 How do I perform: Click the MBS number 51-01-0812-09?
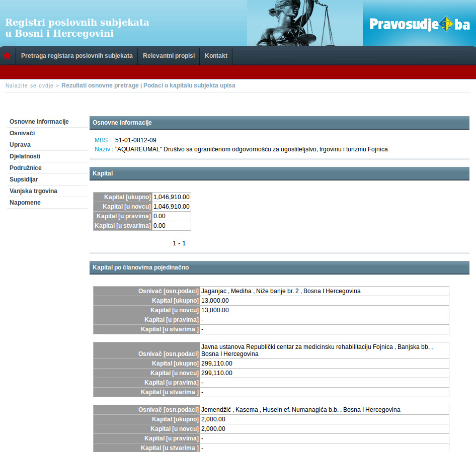coord(136,140)
